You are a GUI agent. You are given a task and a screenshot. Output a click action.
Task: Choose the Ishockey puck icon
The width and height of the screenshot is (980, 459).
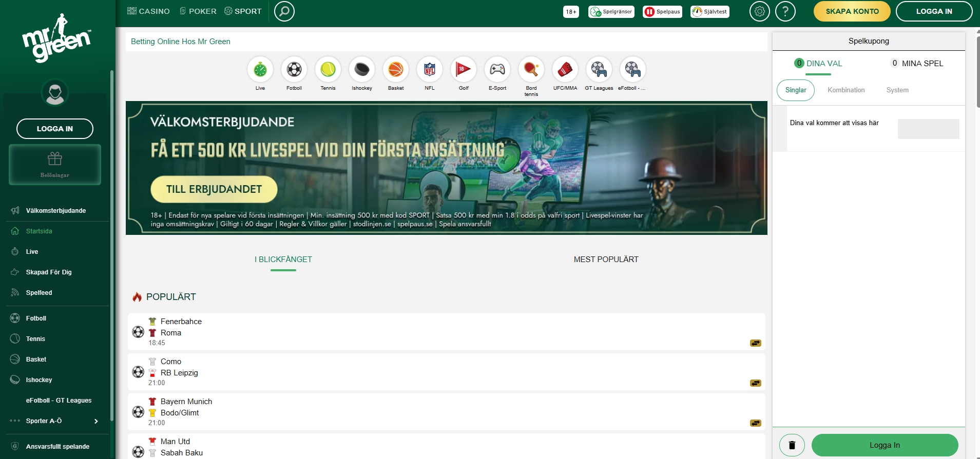coord(362,69)
